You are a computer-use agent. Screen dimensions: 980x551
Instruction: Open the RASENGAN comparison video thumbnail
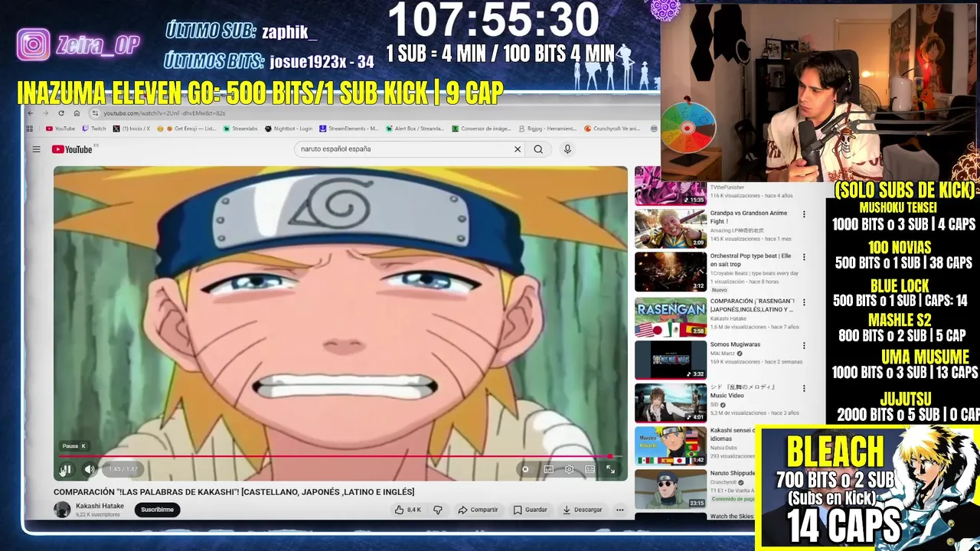(x=670, y=316)
